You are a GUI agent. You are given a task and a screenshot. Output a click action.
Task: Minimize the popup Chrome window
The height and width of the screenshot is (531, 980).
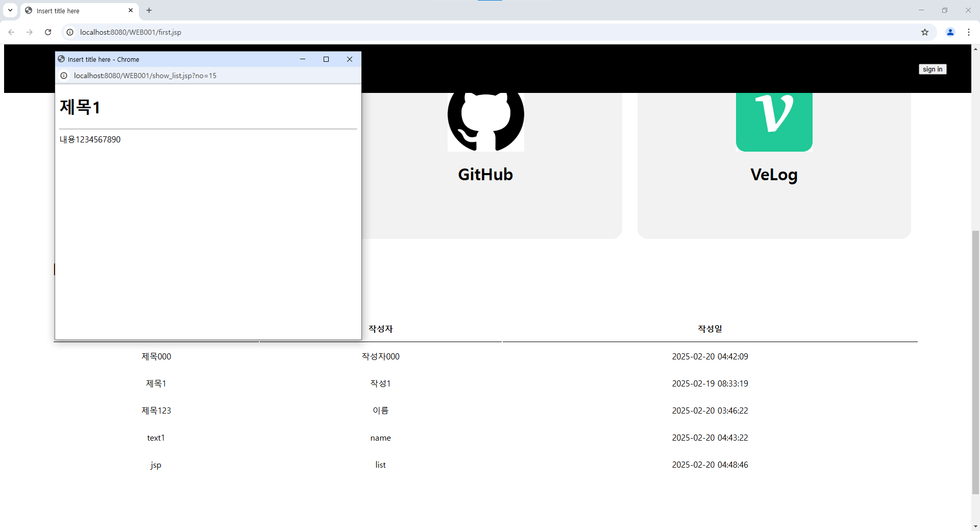(303, 59)
